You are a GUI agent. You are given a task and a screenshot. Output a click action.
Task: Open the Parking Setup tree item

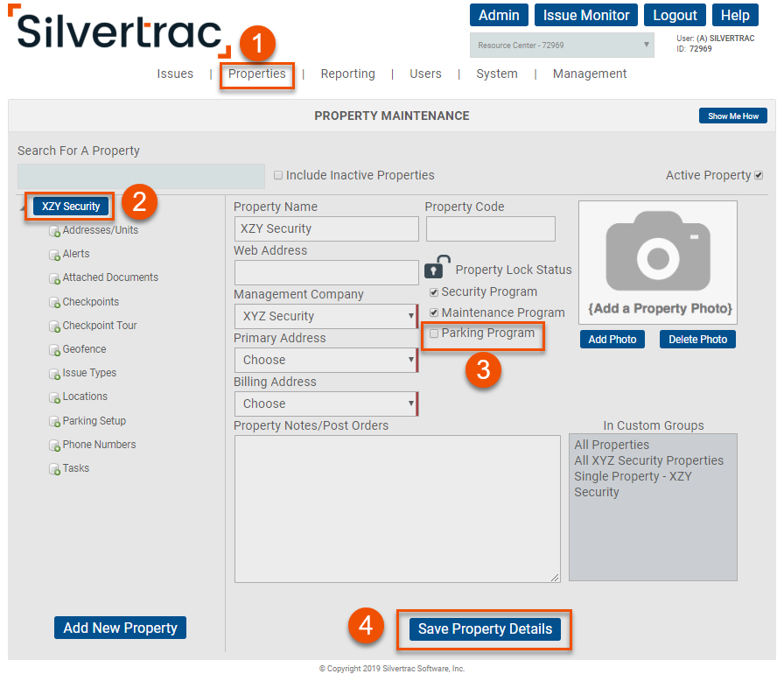(94, 421)
